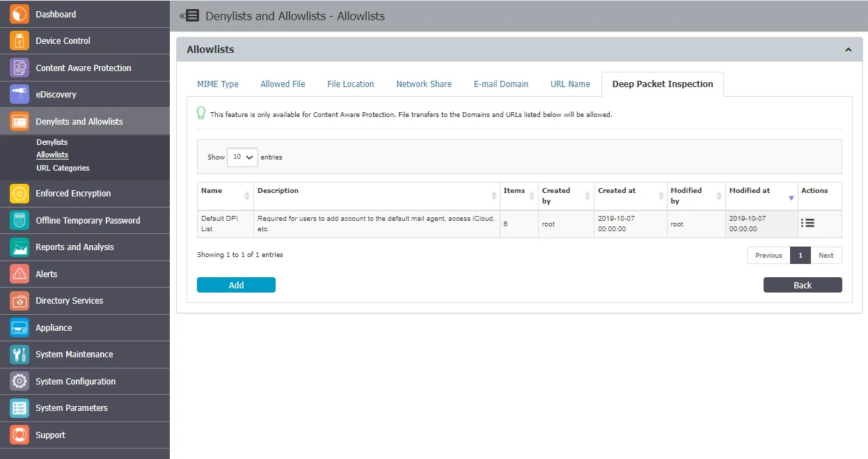This screenshot has width=868, height=459.
Task: Click the Device Control USB icon
Action: (x=19, y=40)
